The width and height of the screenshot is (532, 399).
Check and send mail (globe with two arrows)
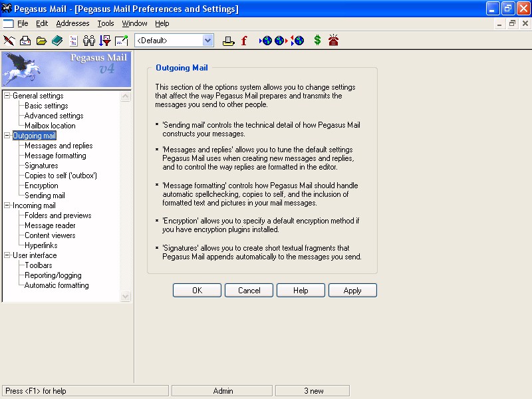pyautogui.click(x=297, y=41)
